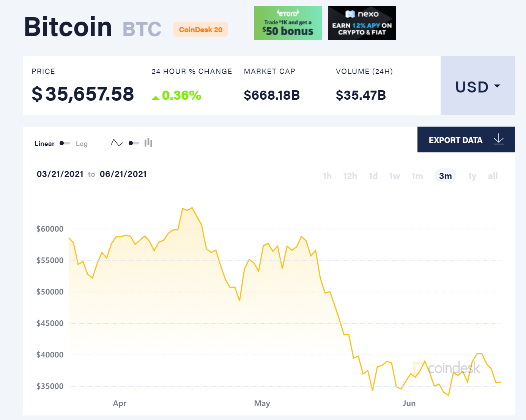Click the candlestick chart type icon
The width and height of the screenshot is (526, 420).
(148, 143)
